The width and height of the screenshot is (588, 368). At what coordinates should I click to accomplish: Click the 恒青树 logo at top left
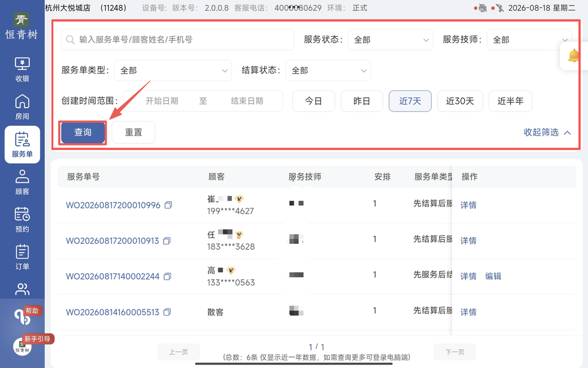tap(21, 26)
